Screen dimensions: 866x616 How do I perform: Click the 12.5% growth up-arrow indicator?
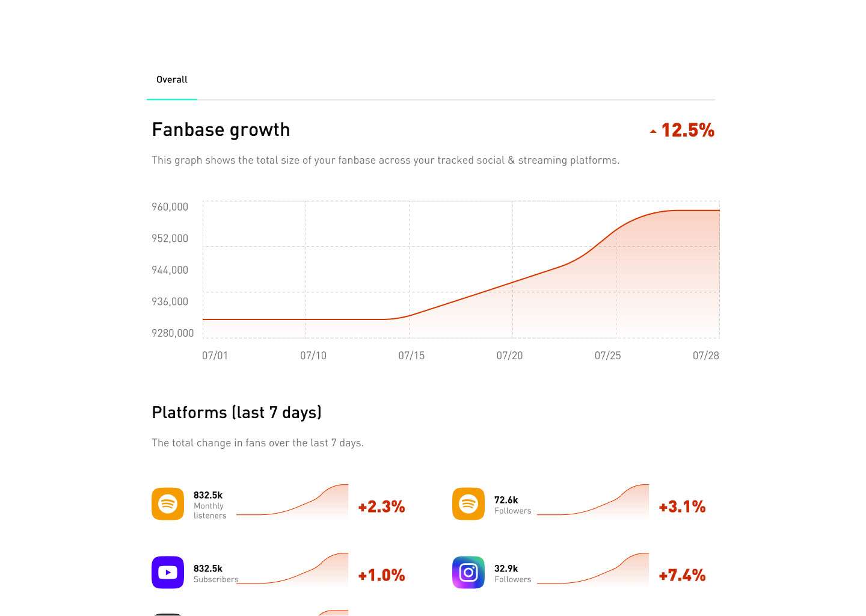tap(653, 131)
